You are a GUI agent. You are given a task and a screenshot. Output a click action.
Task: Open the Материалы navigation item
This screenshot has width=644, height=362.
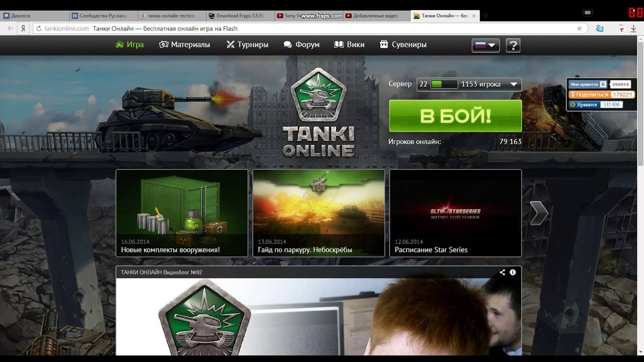click(185, 45)
